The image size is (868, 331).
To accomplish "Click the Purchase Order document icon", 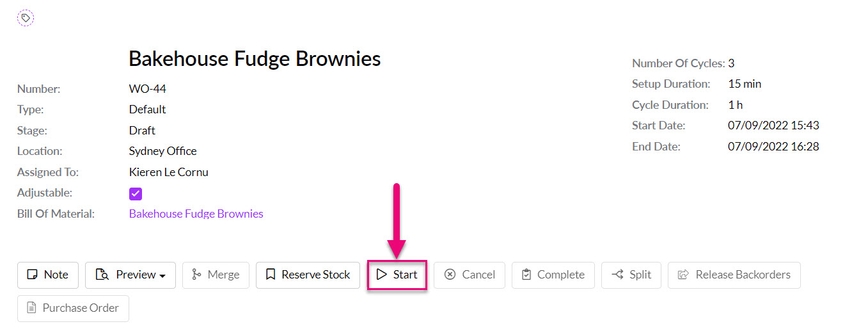I will point(31,308).
